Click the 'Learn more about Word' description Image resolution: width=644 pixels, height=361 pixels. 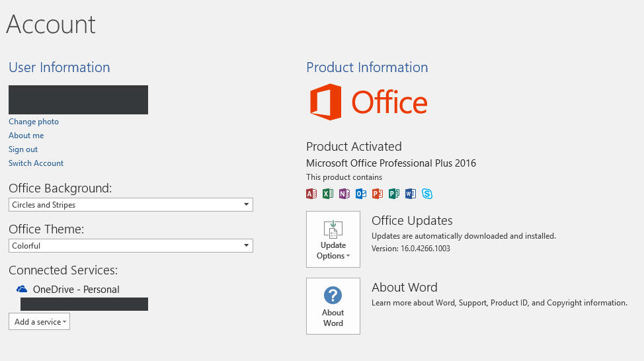click(x=499, y=303)
